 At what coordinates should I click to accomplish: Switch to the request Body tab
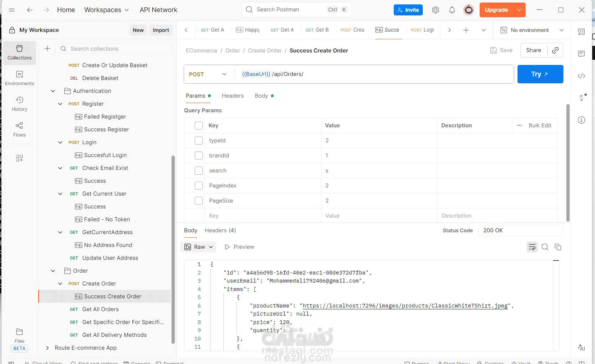(x=264, y=96)
